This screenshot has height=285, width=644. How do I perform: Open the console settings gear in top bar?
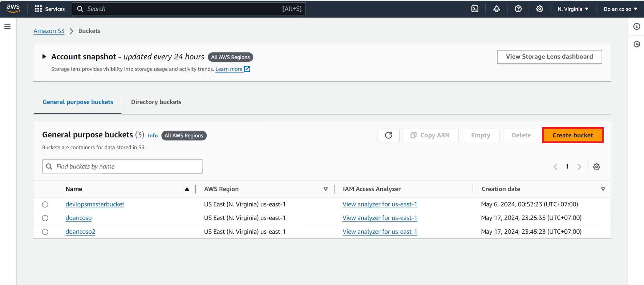(x=540, y=9)
